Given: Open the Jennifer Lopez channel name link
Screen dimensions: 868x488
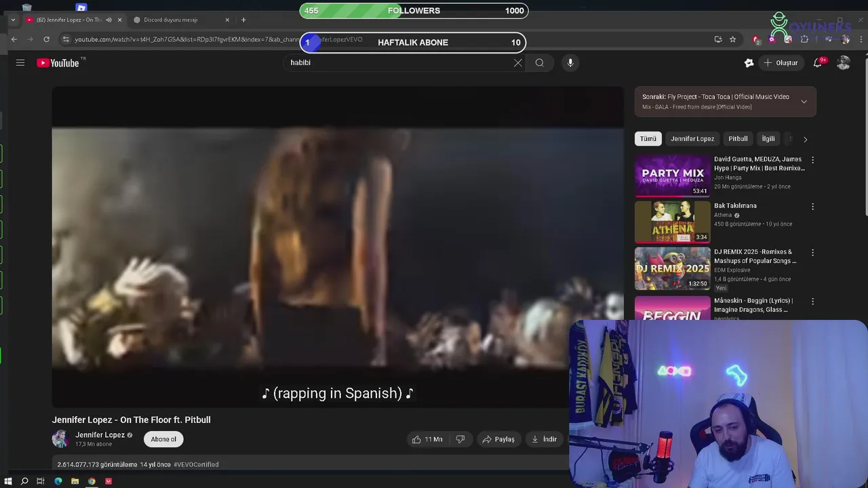Looking at the screenshot, I should [100, 435].
